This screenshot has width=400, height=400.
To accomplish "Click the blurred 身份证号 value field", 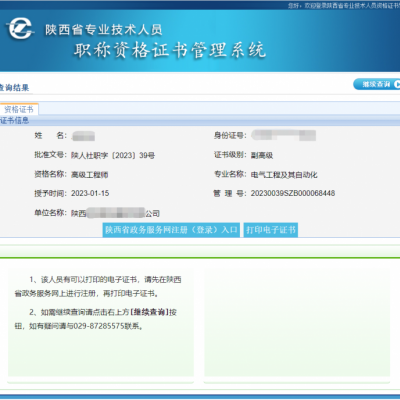I will point(284,135).
